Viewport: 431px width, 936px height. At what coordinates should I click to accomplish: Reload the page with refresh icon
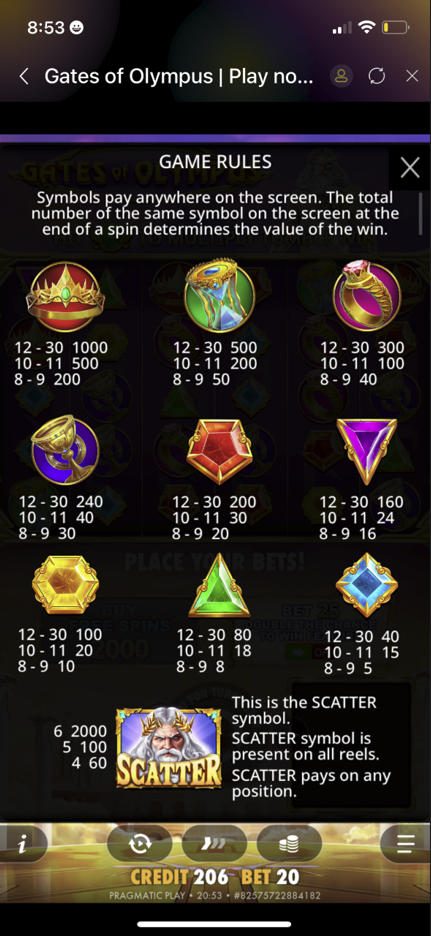coord(377,76)
